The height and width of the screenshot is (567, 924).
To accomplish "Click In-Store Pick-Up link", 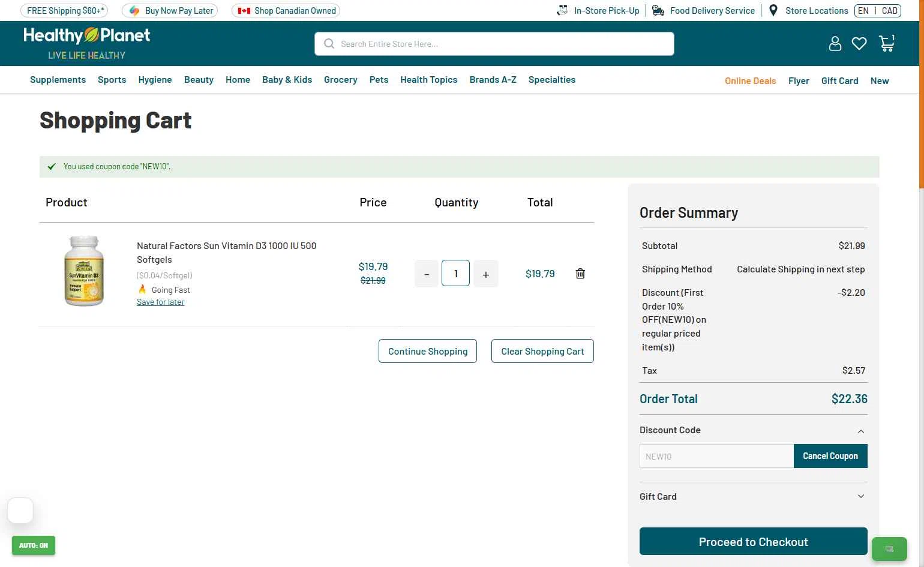I will click(607, 10).
